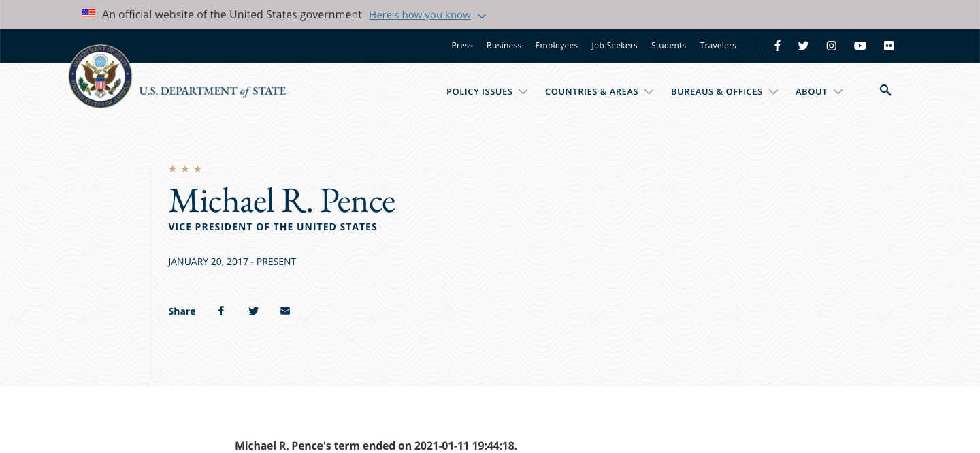Expand the Bureaus & Offices menu
Image resolution: width=980 pixels, height=453 pixels.
pyautogui.click(x=723, y=91)
